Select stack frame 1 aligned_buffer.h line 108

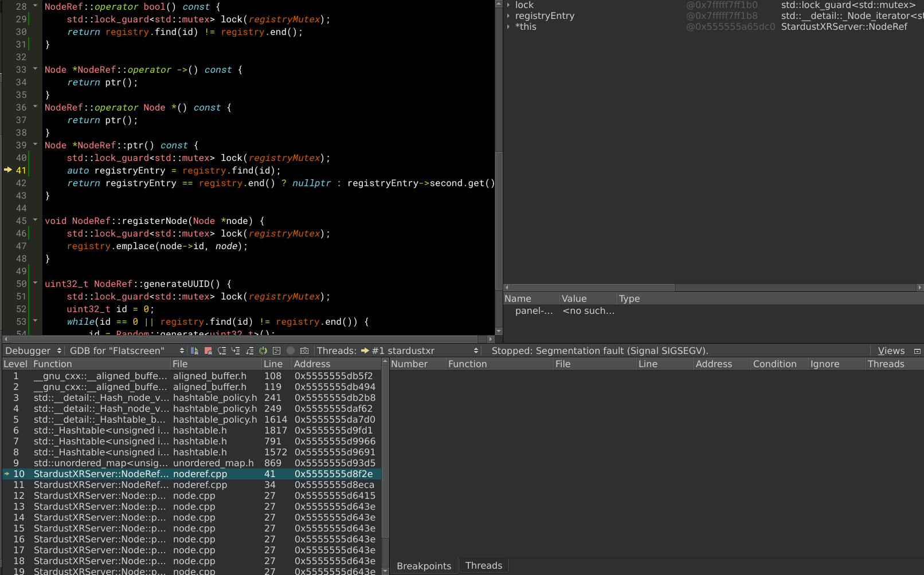(191, 376)
